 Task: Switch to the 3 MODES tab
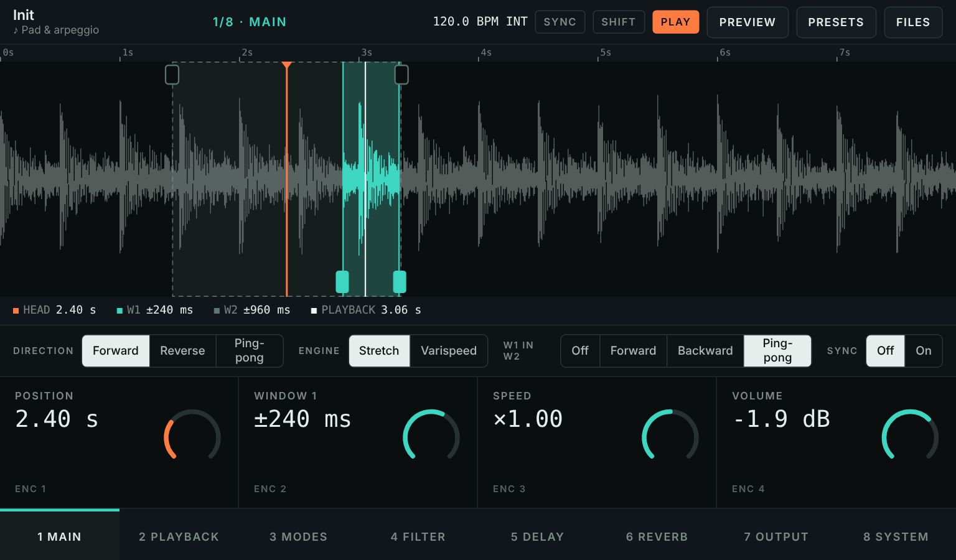pyautogui.click(x=299, y=536)
